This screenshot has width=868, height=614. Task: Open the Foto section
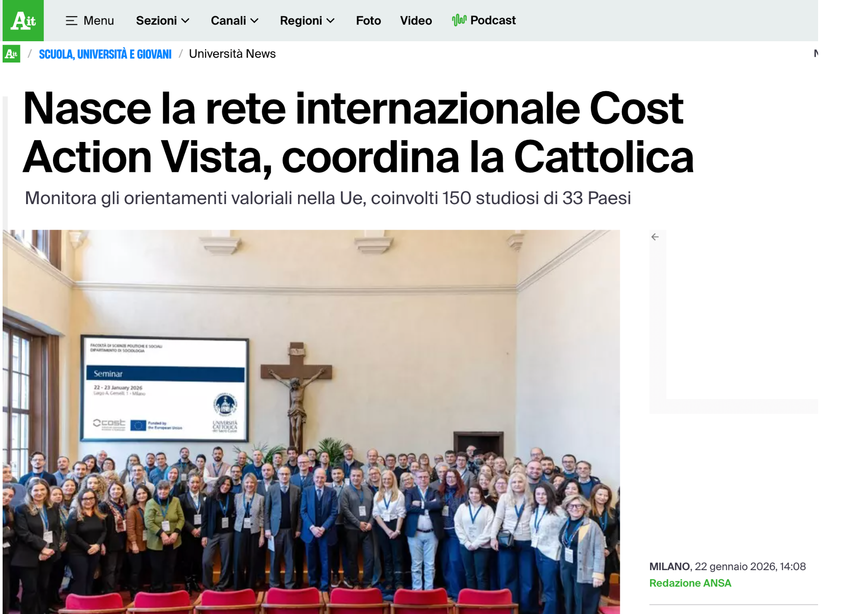368,21
